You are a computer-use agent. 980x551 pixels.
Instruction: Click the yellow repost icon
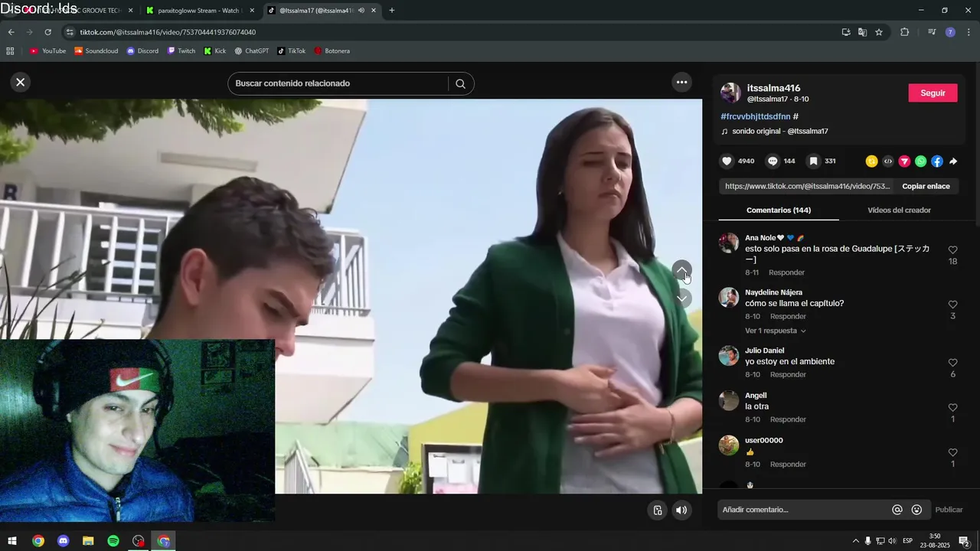coord(871,161)
